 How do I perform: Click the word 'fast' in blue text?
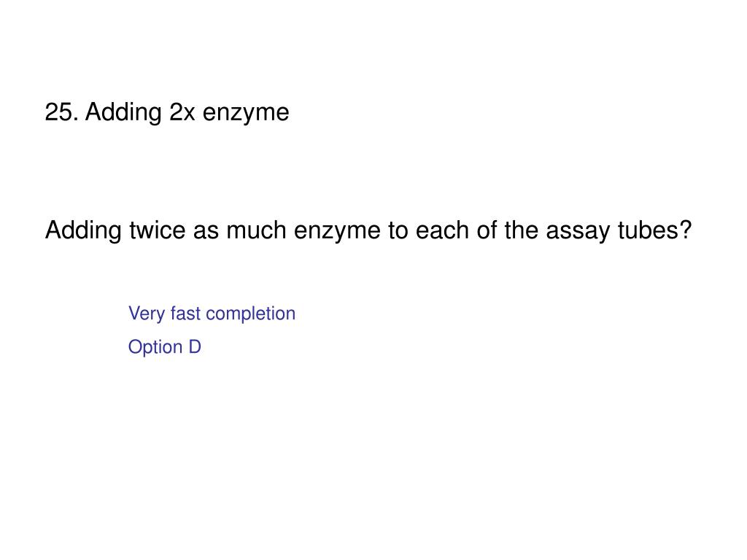tap(185, 314)
